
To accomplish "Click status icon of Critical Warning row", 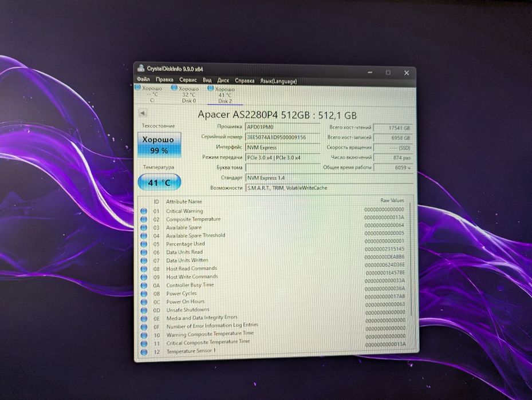I will [x=144, y=211].
